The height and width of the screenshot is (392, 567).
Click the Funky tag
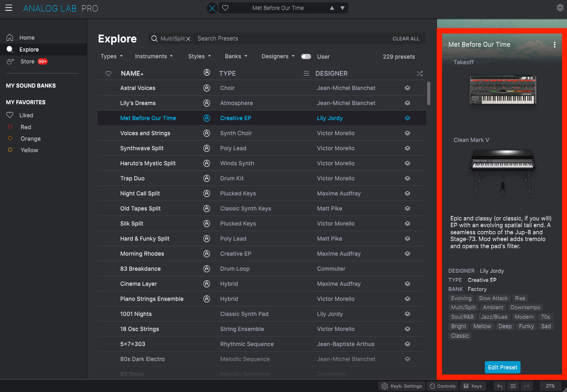click(526, 327)
